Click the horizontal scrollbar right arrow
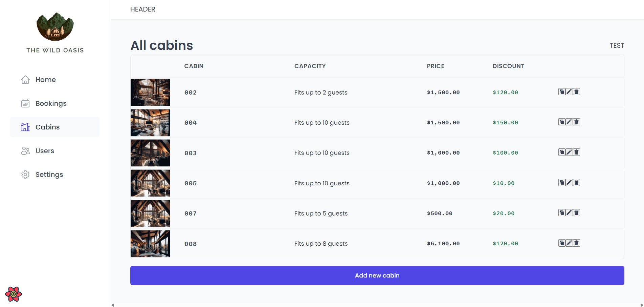This screenshot has width=644, height=307. click(642, 305)
